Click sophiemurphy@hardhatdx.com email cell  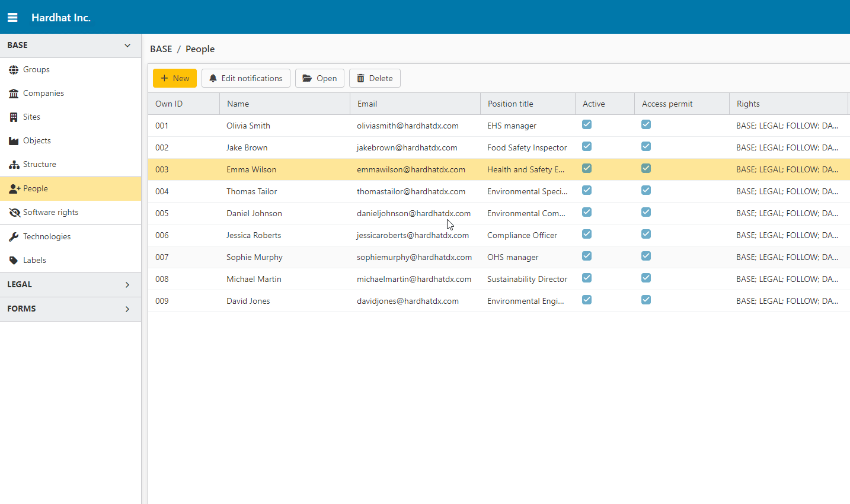point(414,257)
